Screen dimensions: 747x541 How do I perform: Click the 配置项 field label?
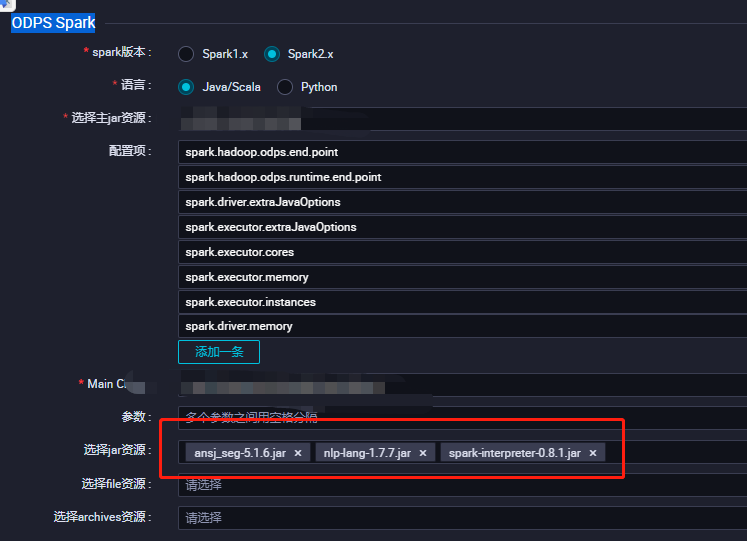tap(130, 151)
